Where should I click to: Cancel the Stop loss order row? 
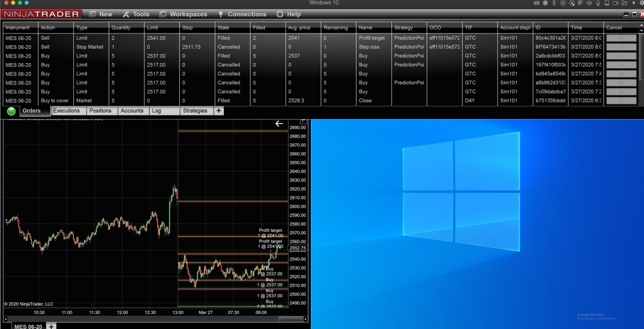(x=621, y=47)
